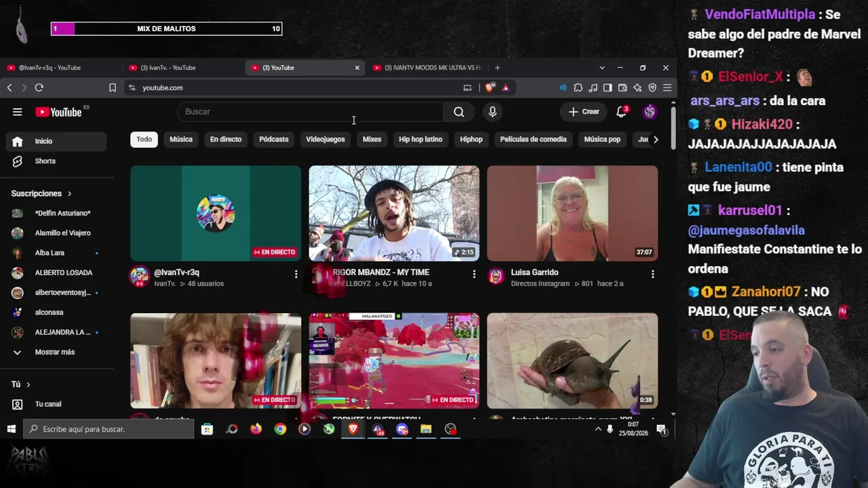868x488 pixels.
Task: Switch to IVANTV MOODS MK ULTRA tab
Action: 427,68
